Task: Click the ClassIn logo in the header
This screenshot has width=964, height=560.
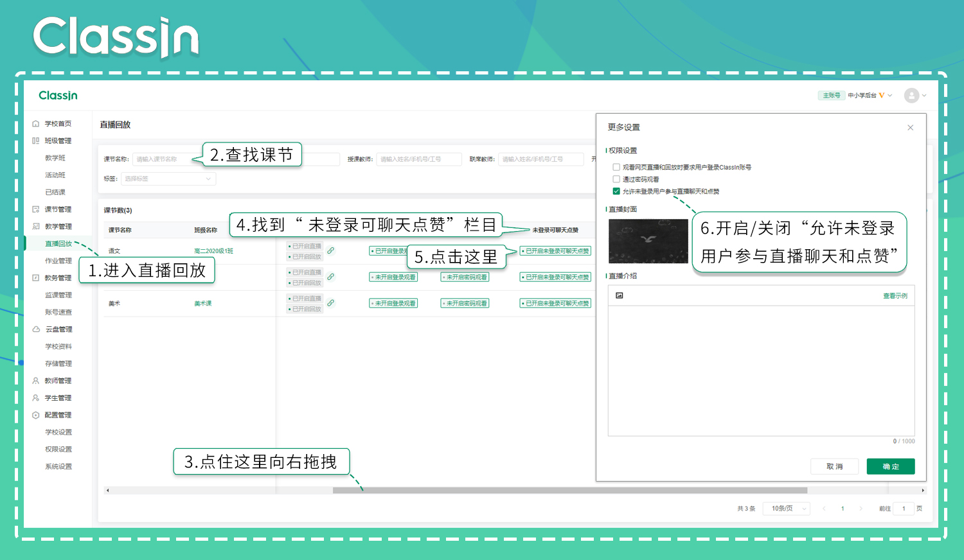Action: tap(58, 95)
